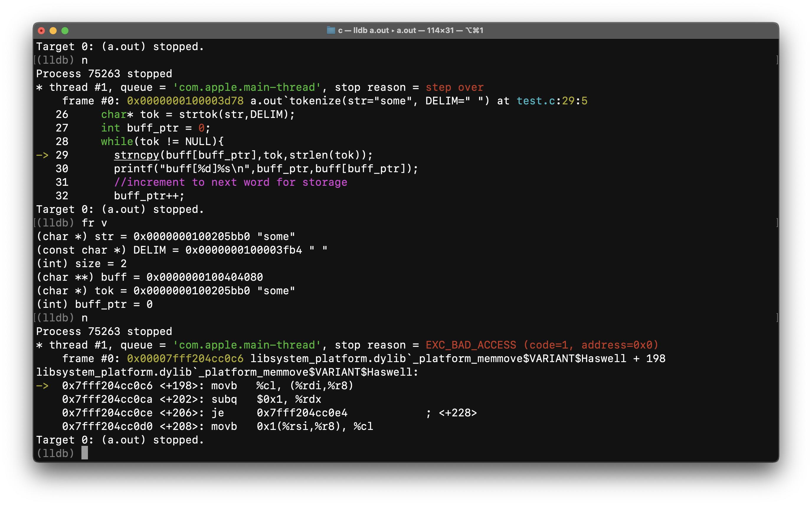
Task: Click the red close window button
Action: point(41,31)
